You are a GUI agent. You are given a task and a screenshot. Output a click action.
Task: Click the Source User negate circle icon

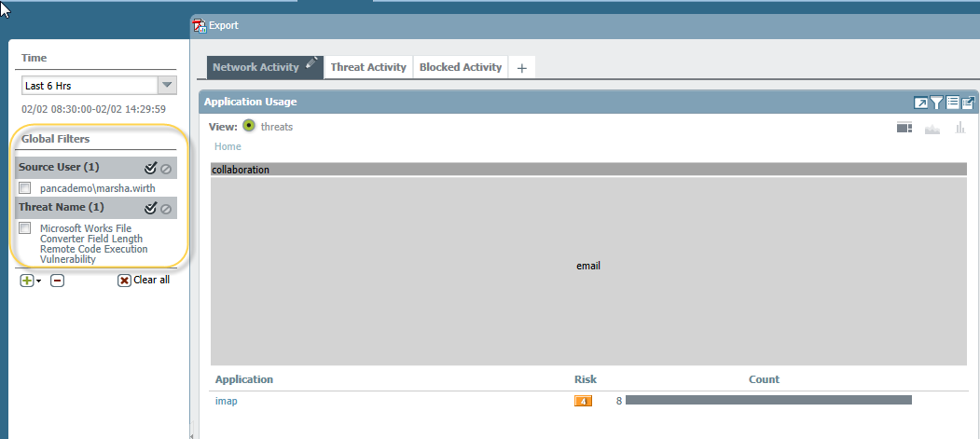point(166,169)
